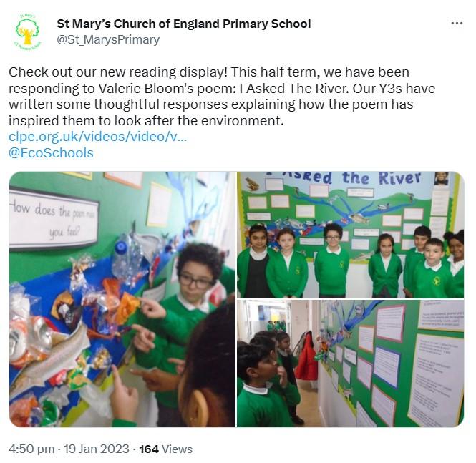Open the @EcoSchools mention
Viewport: 476px width, 463px height.
[51, 153]
